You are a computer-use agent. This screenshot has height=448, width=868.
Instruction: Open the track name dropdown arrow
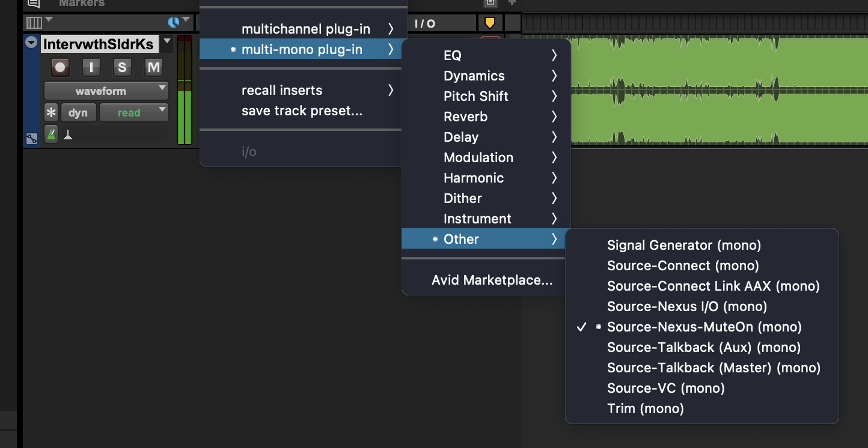point(167,43)
